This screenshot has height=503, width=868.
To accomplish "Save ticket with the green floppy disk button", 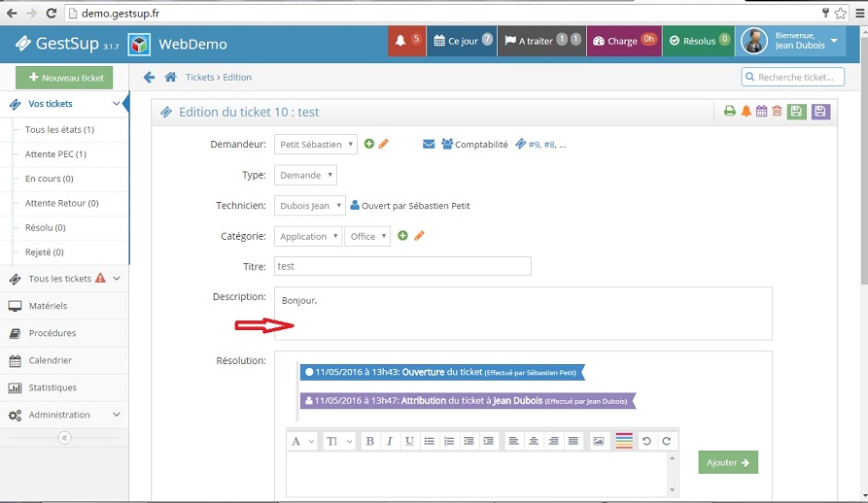I will [x=796, y=112].
